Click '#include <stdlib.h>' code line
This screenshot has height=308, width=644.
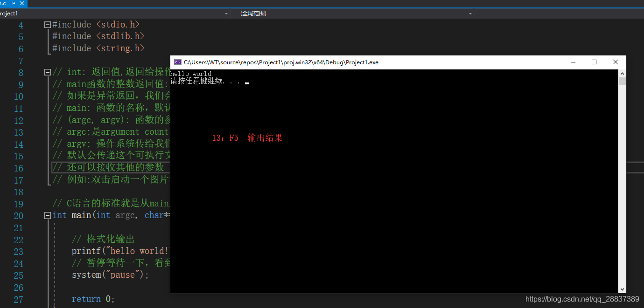coord(98,36)
